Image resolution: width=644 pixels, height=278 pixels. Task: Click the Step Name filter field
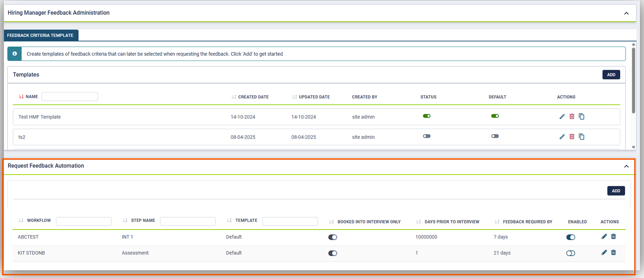tap(188, 221)
